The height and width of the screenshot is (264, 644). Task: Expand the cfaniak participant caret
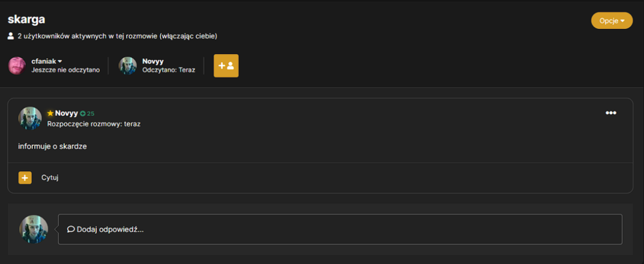click(60, 61)
